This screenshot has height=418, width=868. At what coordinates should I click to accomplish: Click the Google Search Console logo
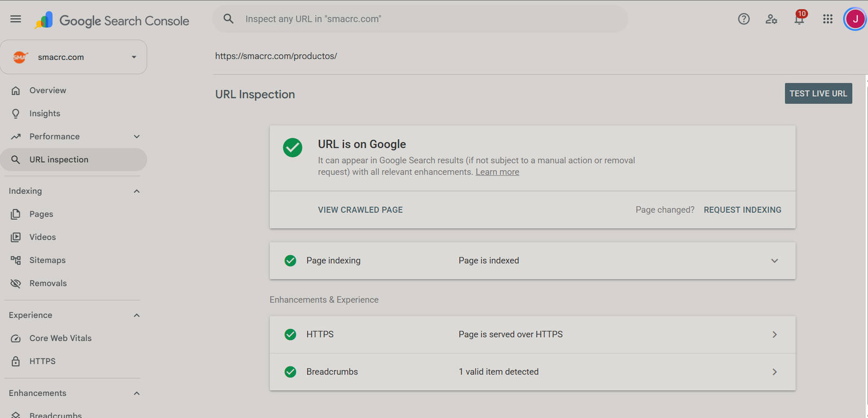112,21
